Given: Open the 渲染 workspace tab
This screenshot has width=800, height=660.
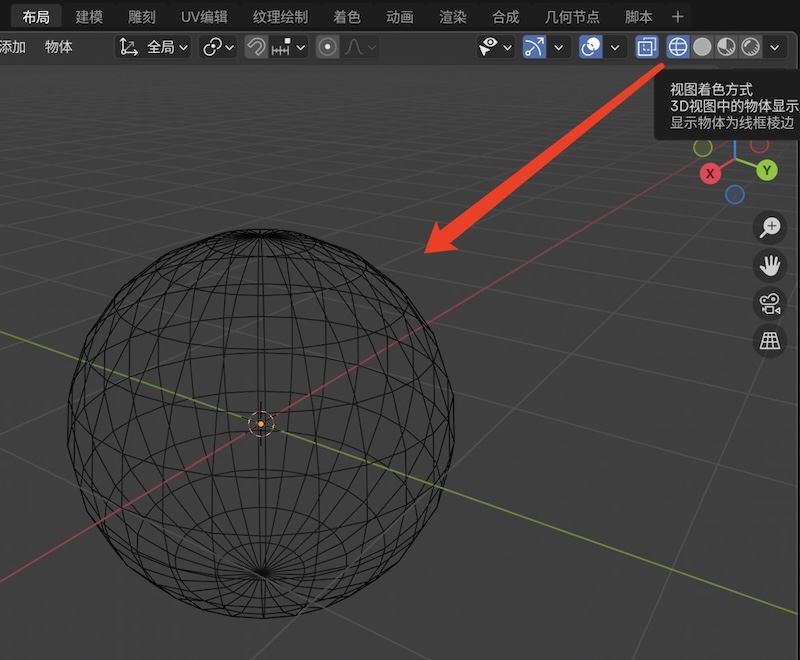Looking at the screenshot, I should coord(453,17).
